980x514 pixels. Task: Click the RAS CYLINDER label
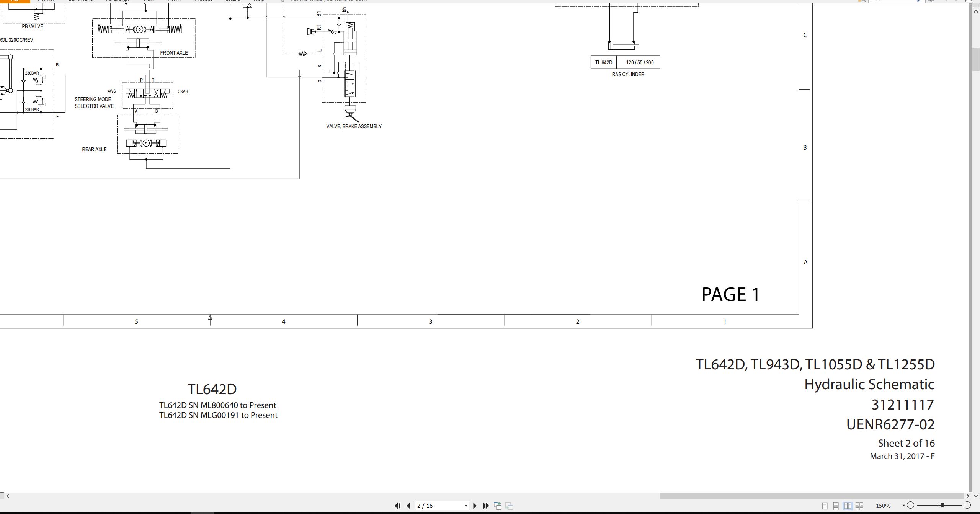tap(628, 74)
